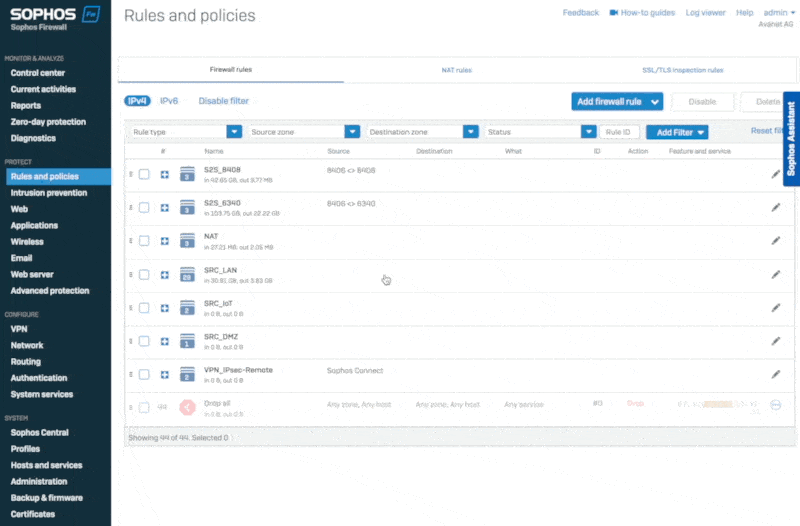Open the Sophos Assistant side panel
800x526 pixels.
click(x=791, y=139)
